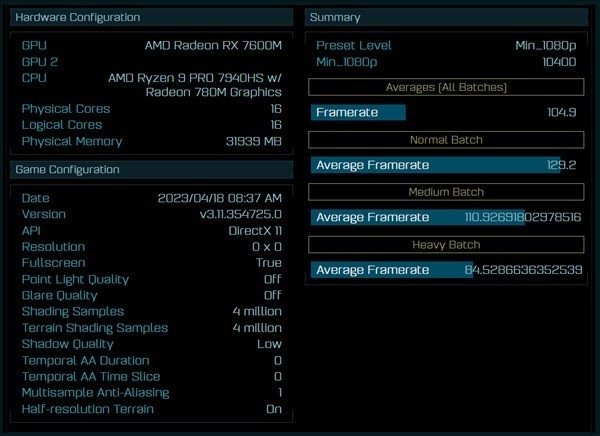Click the Heavy Batch Average Framerate bar

[x=392, y=270]
